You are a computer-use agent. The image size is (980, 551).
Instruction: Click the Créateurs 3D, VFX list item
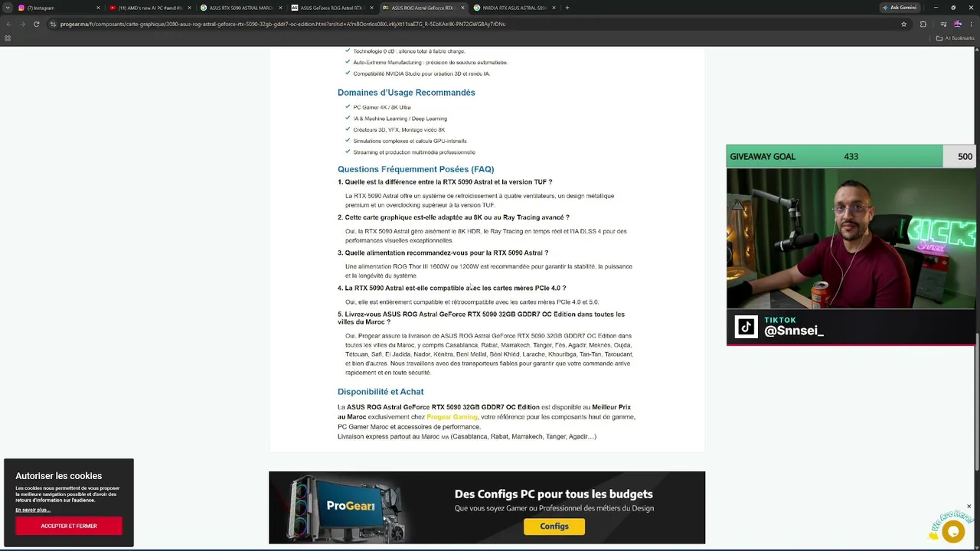point(399,130)
